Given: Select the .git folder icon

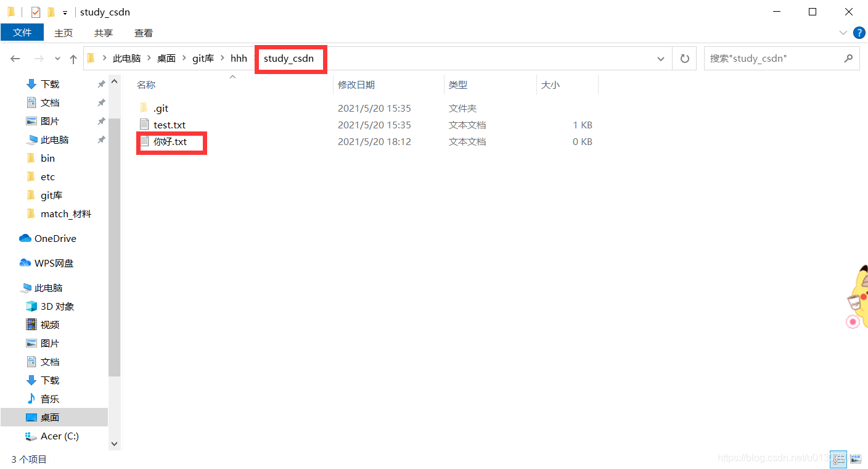Looking at the screenshot, I should (144, 108).
